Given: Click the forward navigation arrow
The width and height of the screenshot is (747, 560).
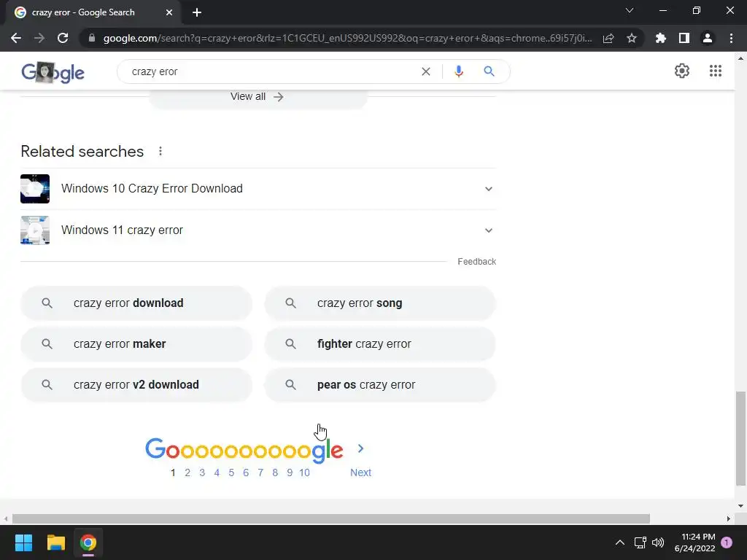Looking at the screenshot, I should tap(39, 38).
